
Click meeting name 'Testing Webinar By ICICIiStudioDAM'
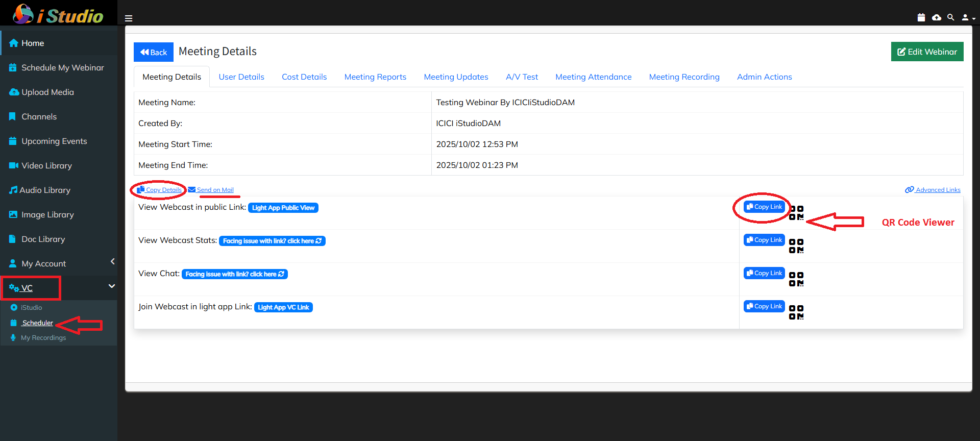tap(505, 103)
